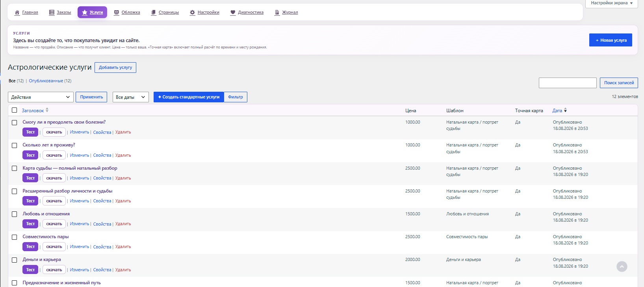644x287 pixels.
Task: Open the 'Совместимость пары' service title
Action: click(x=46, y=237)
